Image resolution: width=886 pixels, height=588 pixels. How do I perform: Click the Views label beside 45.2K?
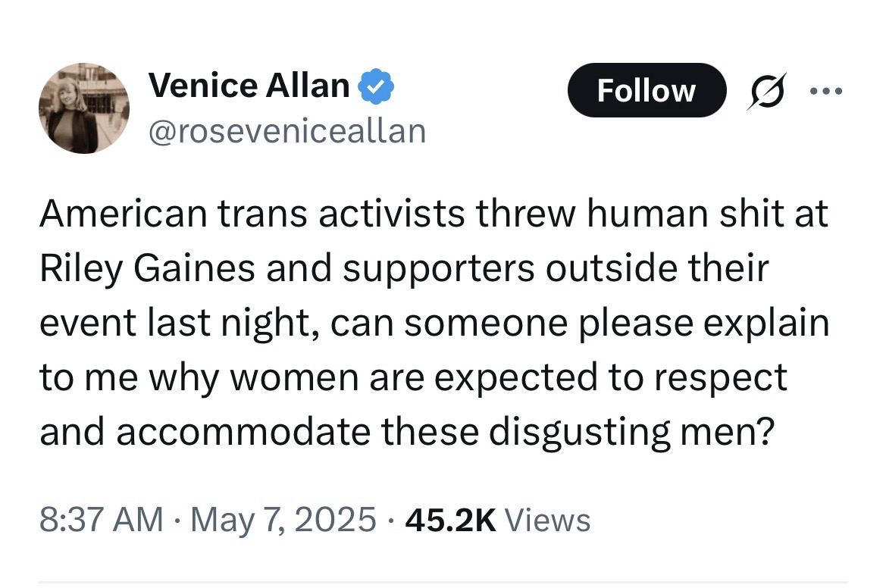click(547, 521)
